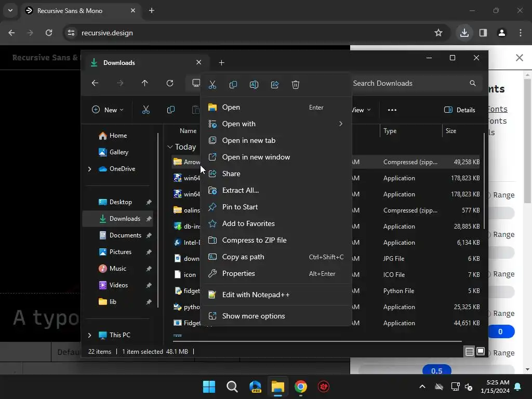Open Chrome side panel icon
The width and height of the screenshot is (532, 399).
[x=483, y=33]
